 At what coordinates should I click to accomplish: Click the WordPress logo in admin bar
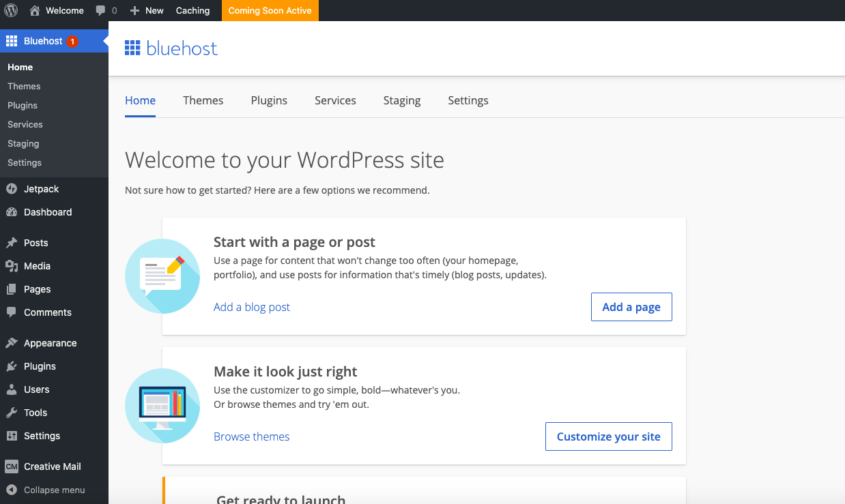click(x=11, y=10)
